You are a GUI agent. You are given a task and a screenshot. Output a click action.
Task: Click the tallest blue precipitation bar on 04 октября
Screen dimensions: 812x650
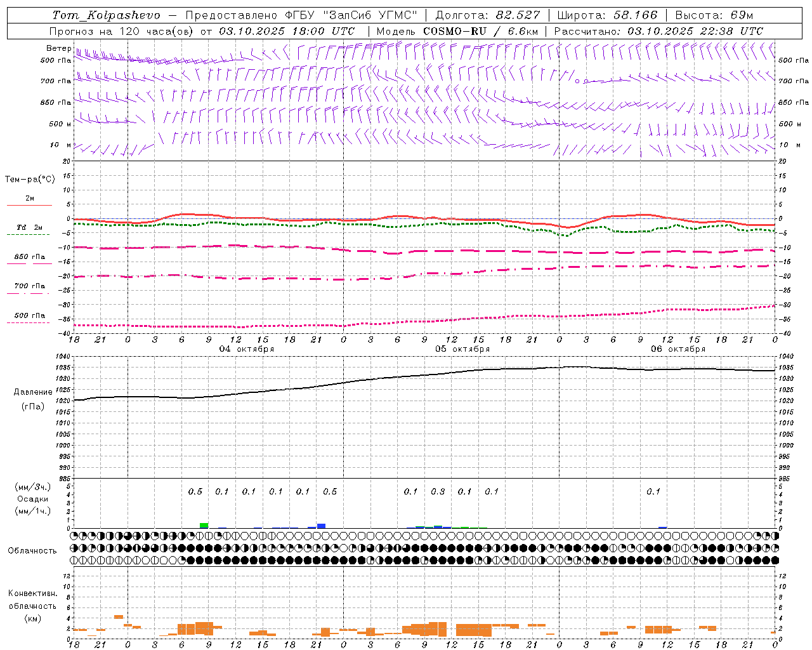(x=321, y=526)
